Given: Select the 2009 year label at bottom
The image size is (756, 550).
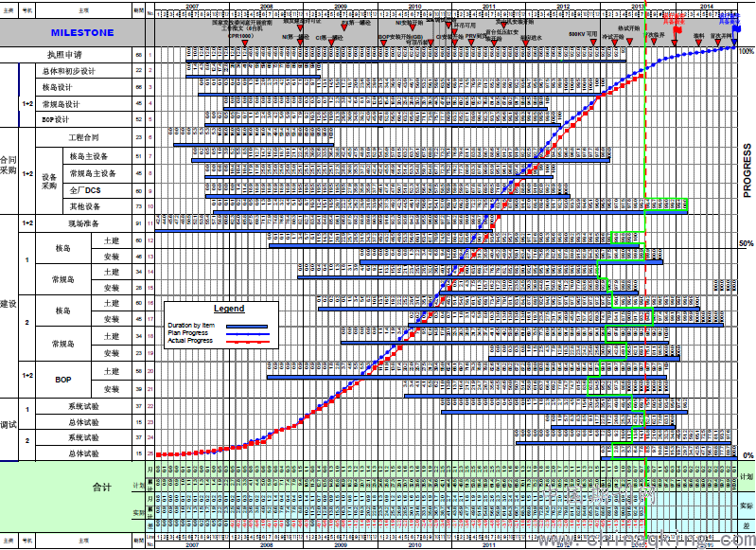Looking at the screenshot, I should click(x=341, y=544).
